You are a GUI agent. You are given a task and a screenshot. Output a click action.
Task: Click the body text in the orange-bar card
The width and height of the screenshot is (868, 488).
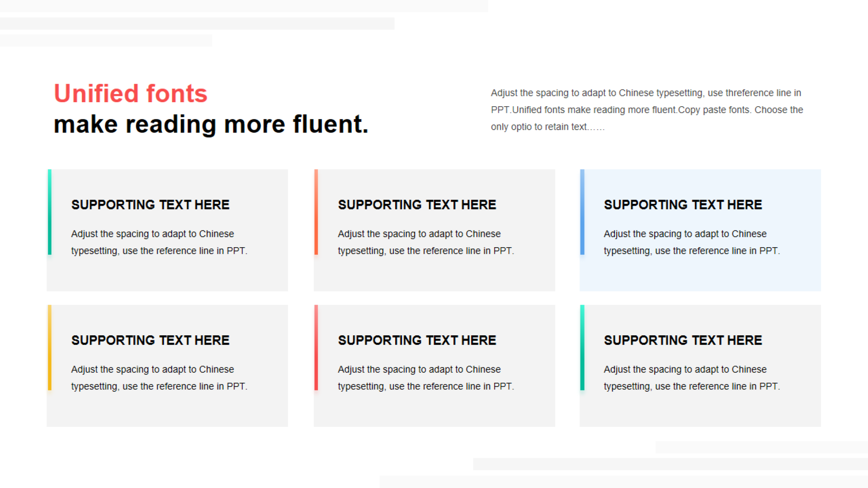point(426,242)
